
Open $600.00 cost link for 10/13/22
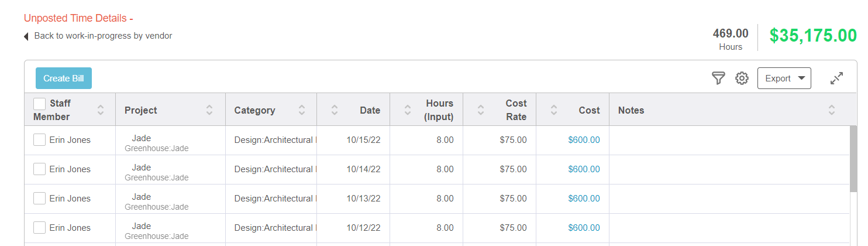(584, 199)
